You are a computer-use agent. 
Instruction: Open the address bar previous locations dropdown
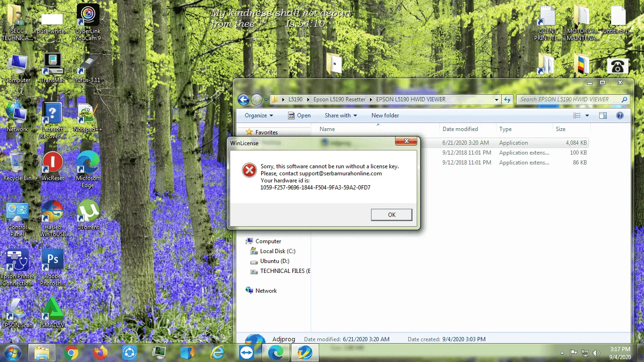click(496, 100)
